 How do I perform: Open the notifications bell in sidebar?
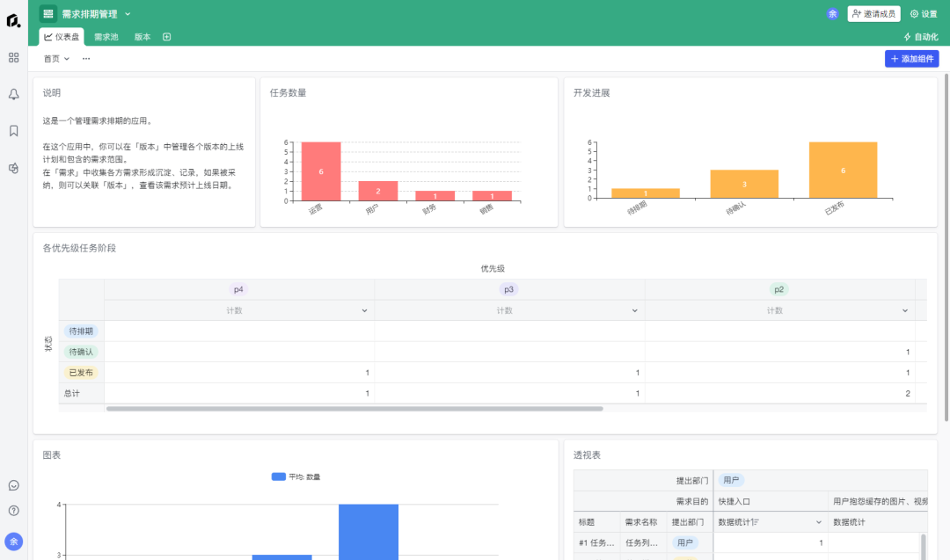(13, 94)
